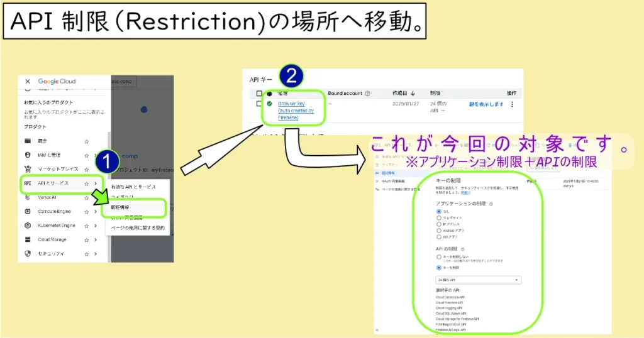The height and width of the screenshot is (338, 644).
Task: Expand the Kubernetes Engine submenu chevron
Action: (x=96, y=226)
